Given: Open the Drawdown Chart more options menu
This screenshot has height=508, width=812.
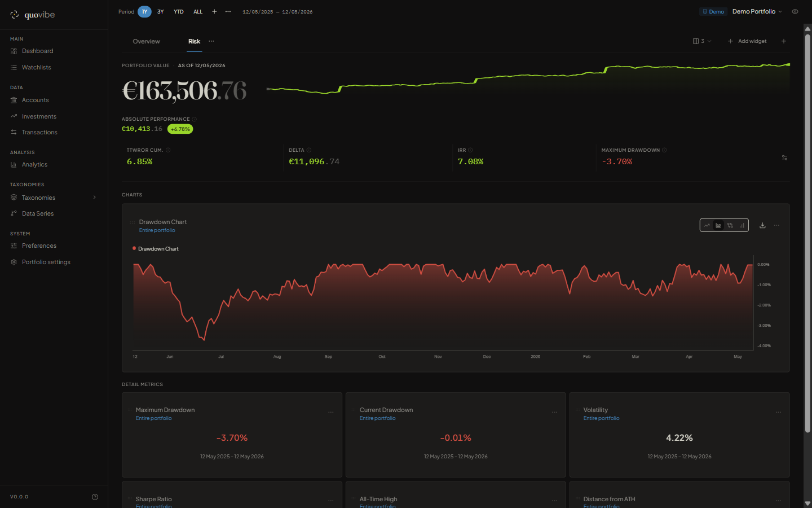Looking at the screenshot, I should [x=776, y=225].
